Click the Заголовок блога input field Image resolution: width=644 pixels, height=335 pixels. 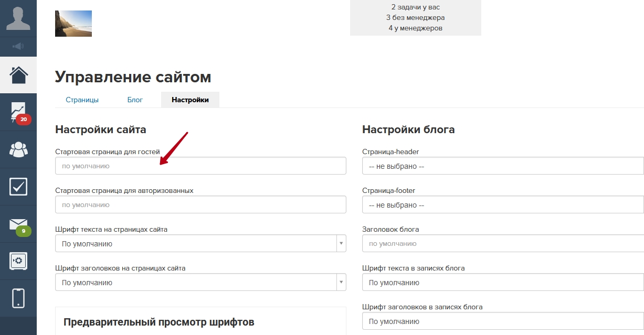coord(502,244)
